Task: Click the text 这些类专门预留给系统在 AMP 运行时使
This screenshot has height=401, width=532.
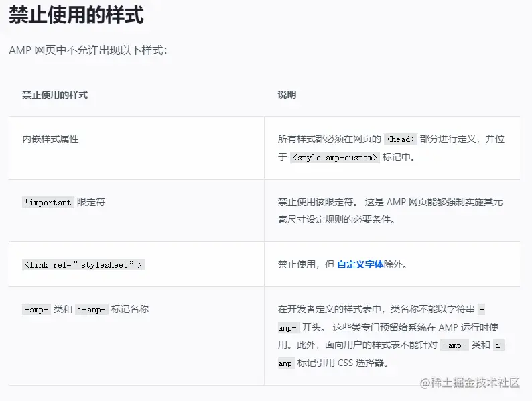Action: (415, 327)
